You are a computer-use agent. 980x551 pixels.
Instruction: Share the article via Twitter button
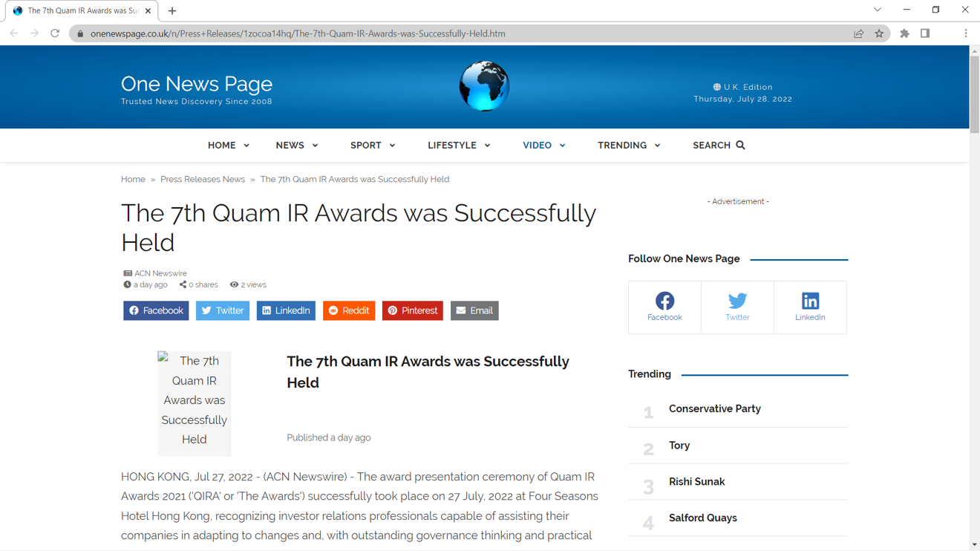223,310
